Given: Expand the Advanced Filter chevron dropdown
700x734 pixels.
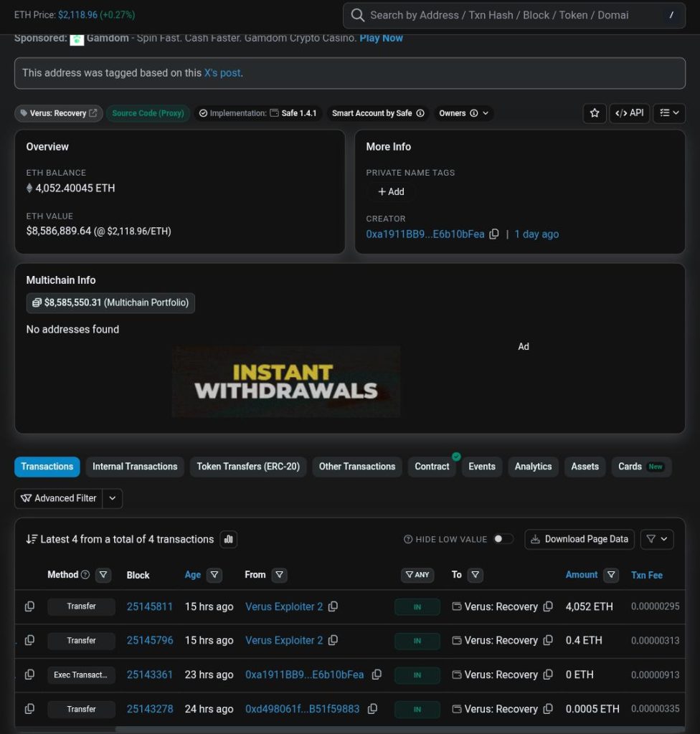Looking at the screenshot, I should (x=113, y=499).
